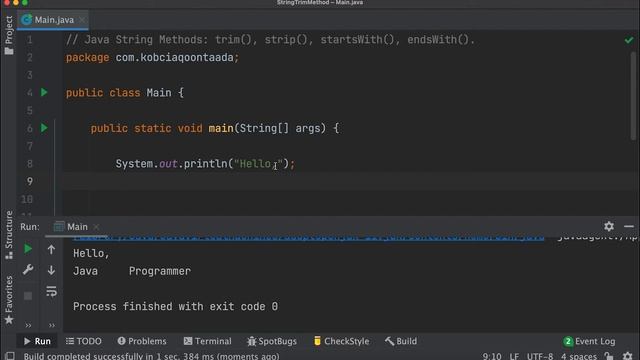Hide the Run tool window
This screenshot has height=360, width=640.
click(x=629, y=226)
